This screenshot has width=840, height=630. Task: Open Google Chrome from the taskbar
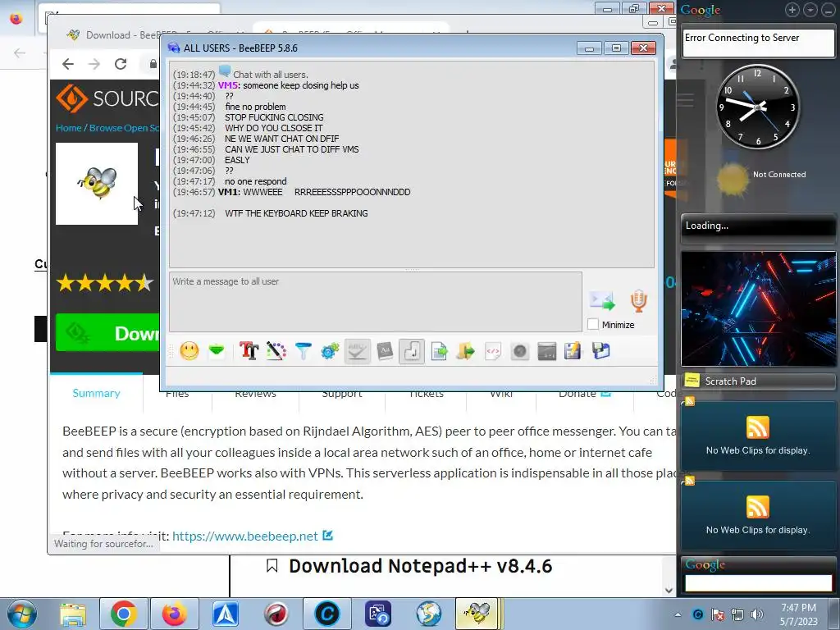123,614
